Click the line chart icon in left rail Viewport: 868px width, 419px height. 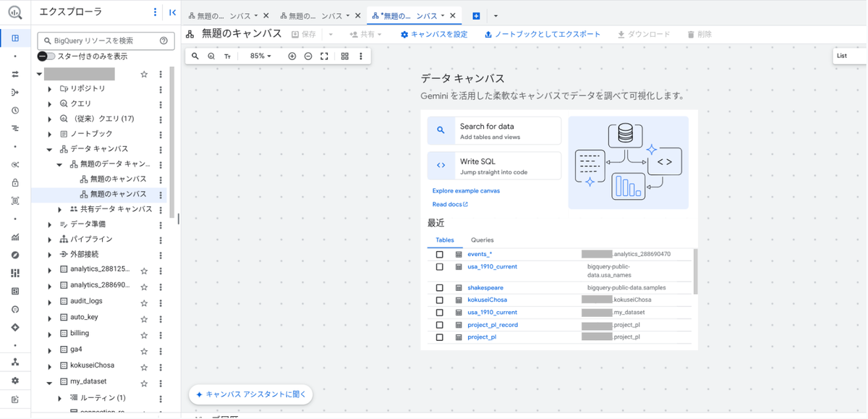pyautogui.click(x=15, y=237)
